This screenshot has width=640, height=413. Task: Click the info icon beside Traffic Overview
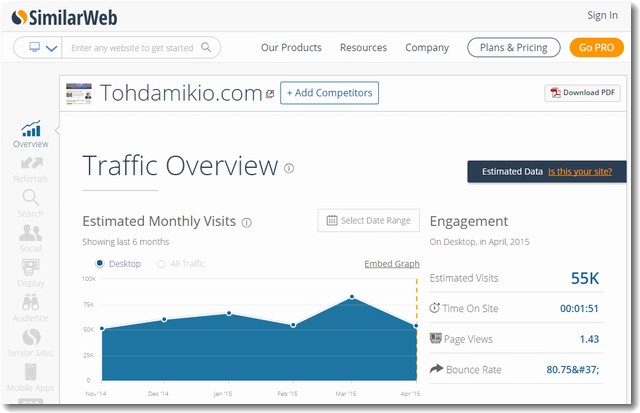pos(289,168)
